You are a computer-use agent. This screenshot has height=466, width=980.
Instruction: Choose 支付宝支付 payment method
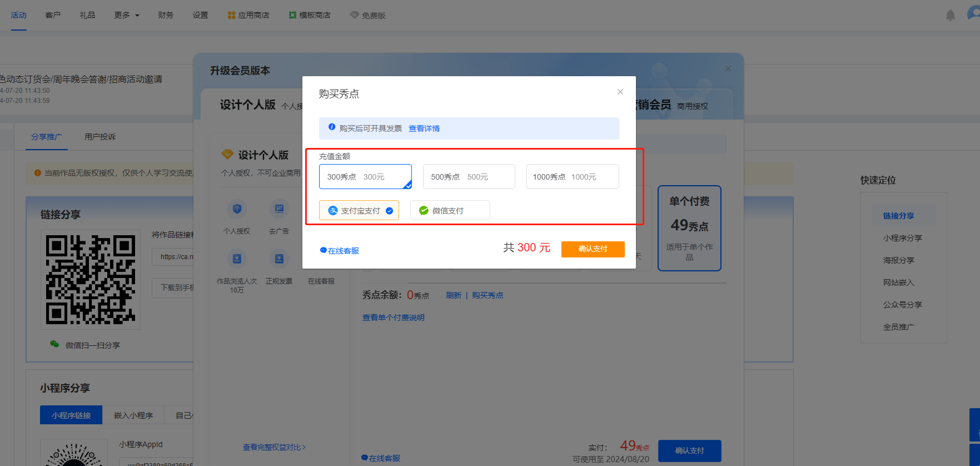point(359,211)
